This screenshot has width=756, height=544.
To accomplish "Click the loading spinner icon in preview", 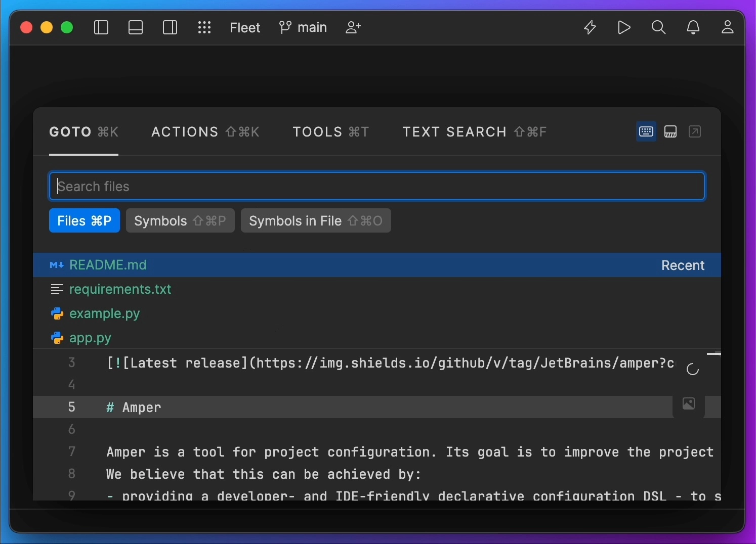I will 693,370.
